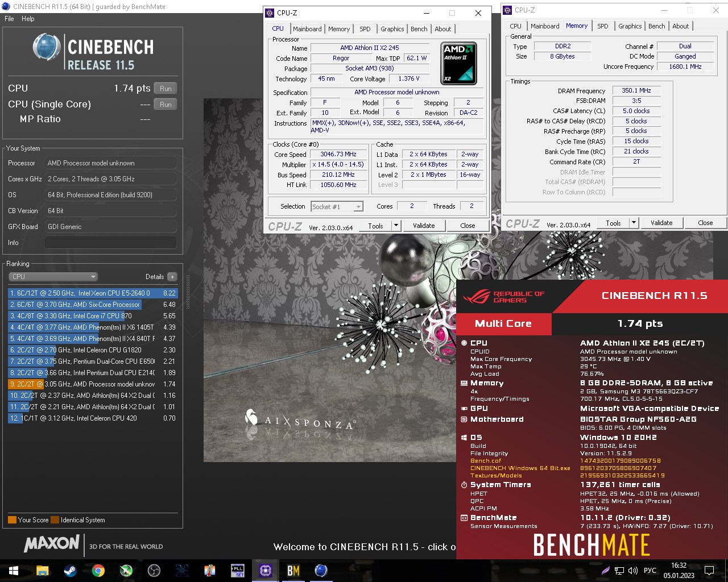The width and height of the screenshot is (728, 582).
Task: Open the Socket #1 selection dropdown
Action: point(337,207)
